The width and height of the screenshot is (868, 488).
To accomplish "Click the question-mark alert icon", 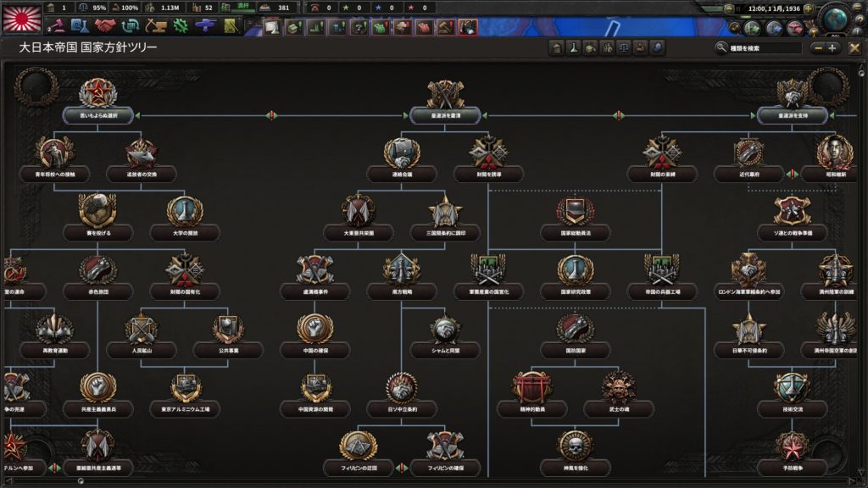I will [x=359, y=27].
